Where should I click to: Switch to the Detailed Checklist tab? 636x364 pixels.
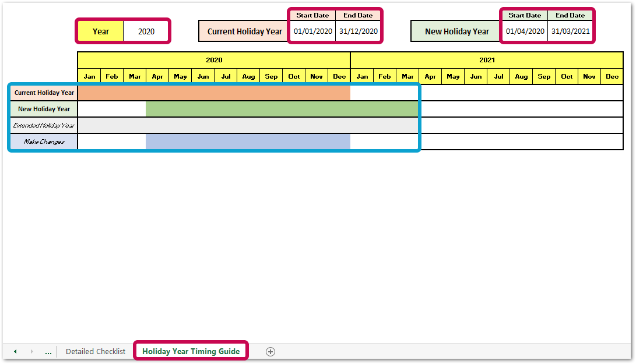[x=96, y=351]
